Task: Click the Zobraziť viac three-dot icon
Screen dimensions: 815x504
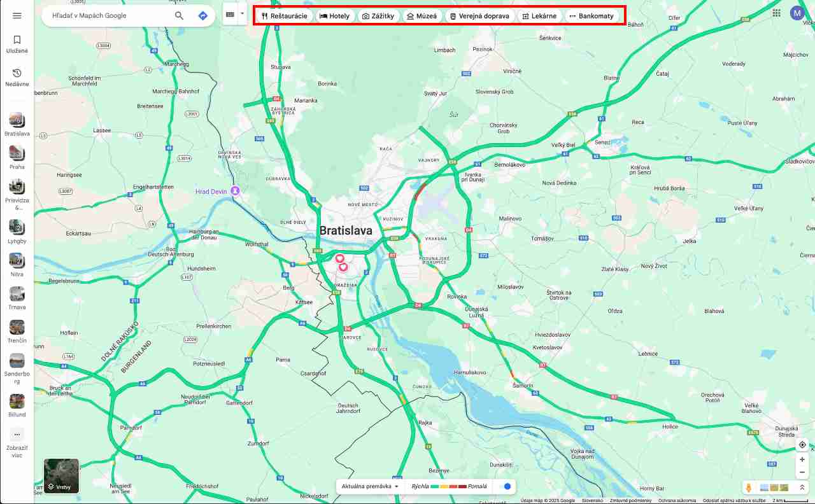Action: pos(17,435)
